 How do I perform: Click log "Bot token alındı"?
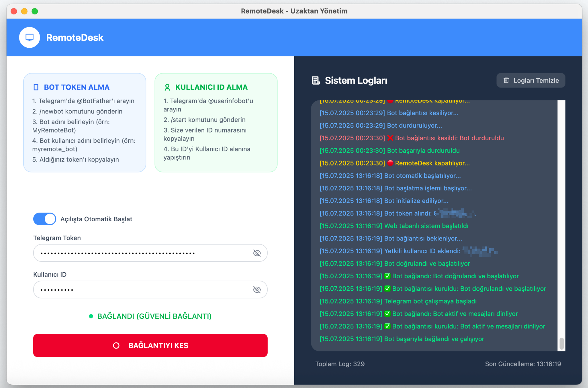tap(398, 213)
